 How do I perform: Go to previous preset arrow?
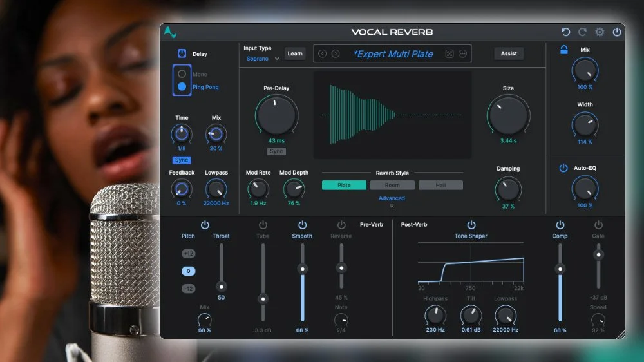323,54
